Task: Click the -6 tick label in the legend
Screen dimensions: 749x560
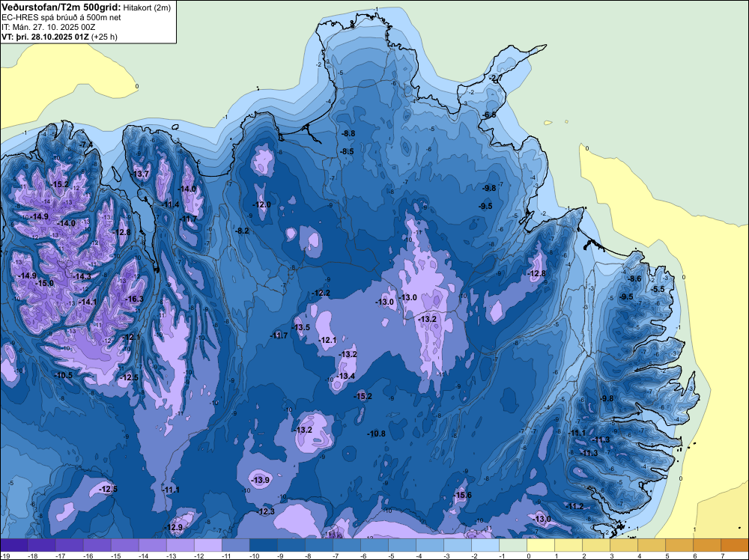Action: pos(365,556)
